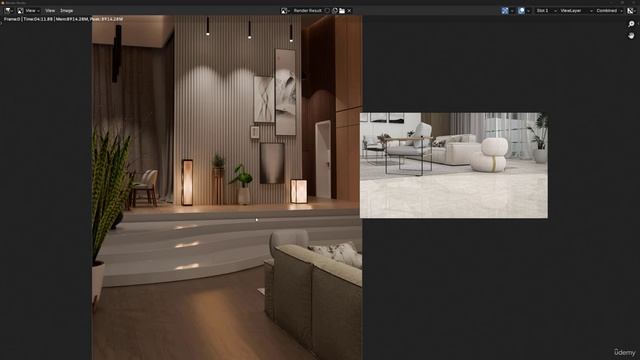Viewport: 640px width, 360px height.
Task: Open the editor type selector icon
Action: 9,11
